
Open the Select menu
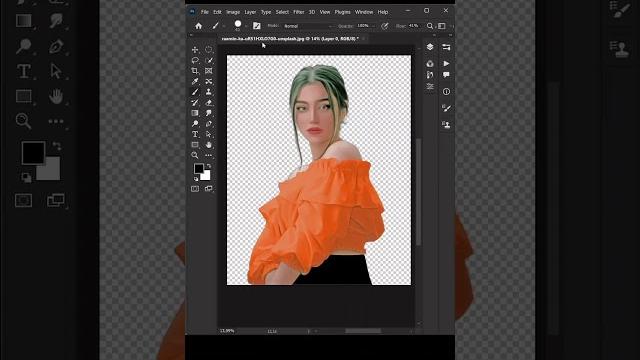(x=282, y=12)
